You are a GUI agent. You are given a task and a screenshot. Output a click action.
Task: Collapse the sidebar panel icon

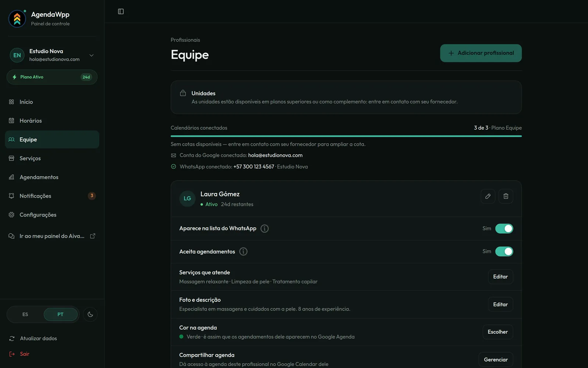tap(121, 11)
